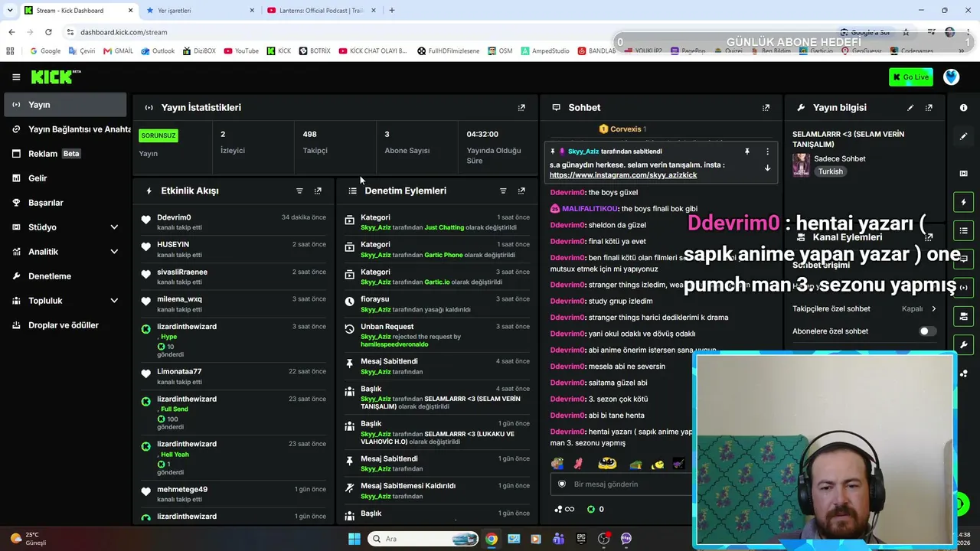Screen dimensions: 980x551
Task: Open Chrome from the taskbar
Action: [492, 539]
